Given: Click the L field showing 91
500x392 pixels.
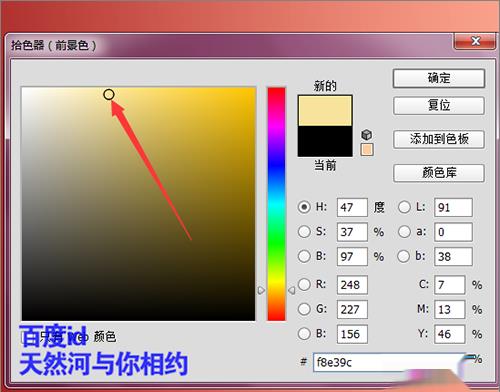Looking at the screenshot, I should (453, 207).
